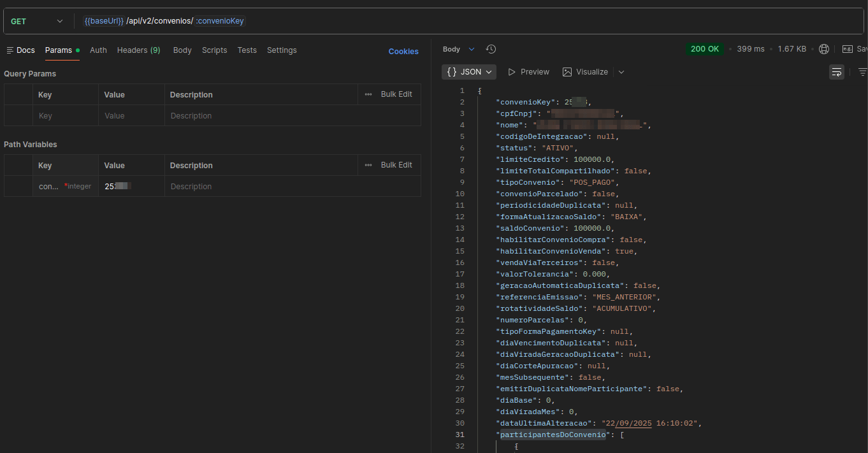
Task: Open the JSON format dropdown
Action: coord(469,72)
